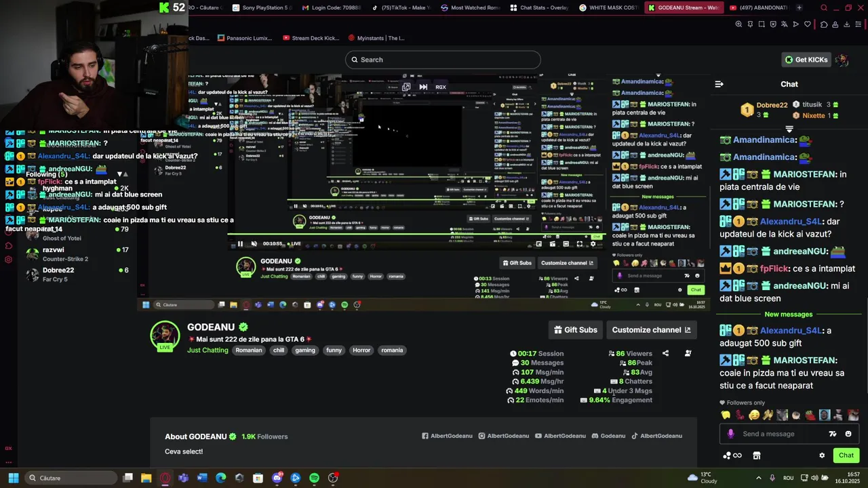
Task: Expand the chat leaderboard chevron under Dobree22
Action: pyautogui.click(x=789, y=129)
